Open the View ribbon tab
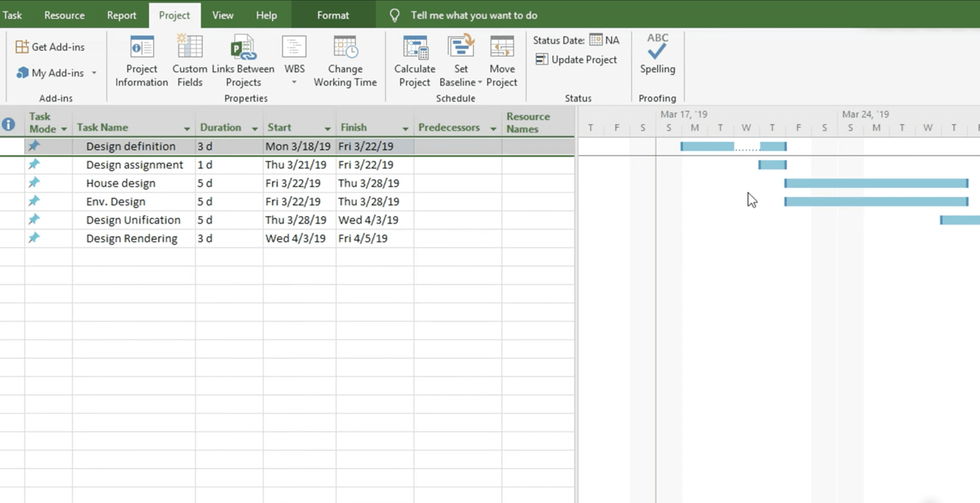The height and width of the screenshot is (503, 980). 222,15
